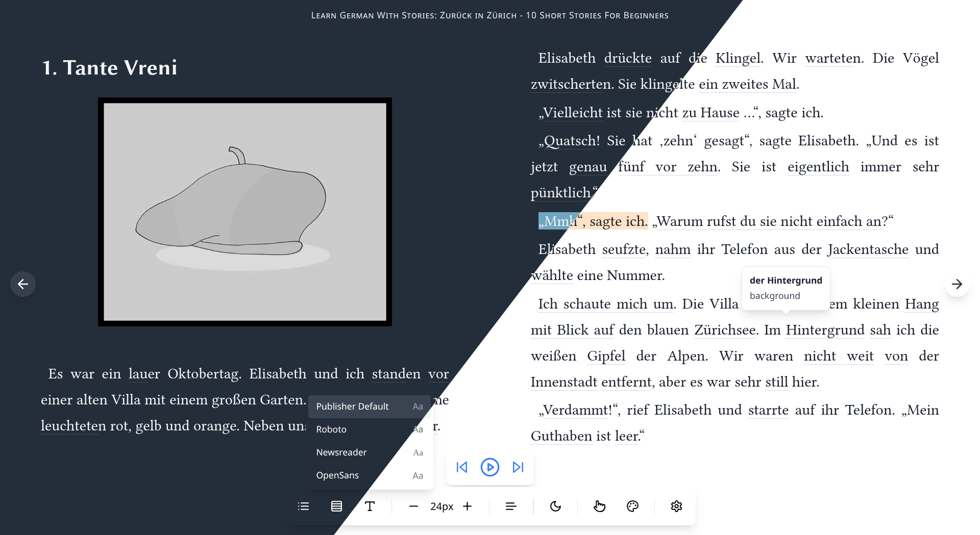Viewport: 980px width, 535px height.
Task: Toggle dark mode moon icon
Action: click(x=555, y=506)
